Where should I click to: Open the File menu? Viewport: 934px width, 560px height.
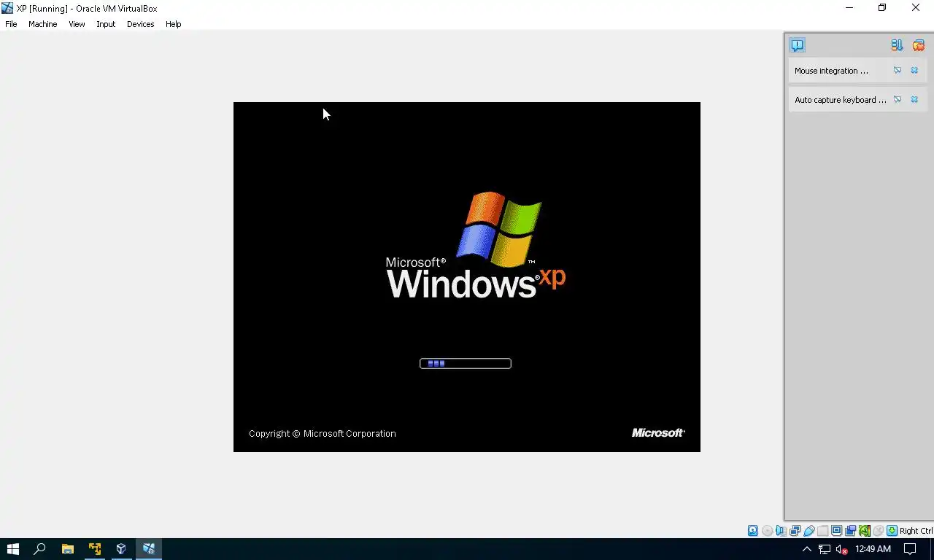point(11,24)
